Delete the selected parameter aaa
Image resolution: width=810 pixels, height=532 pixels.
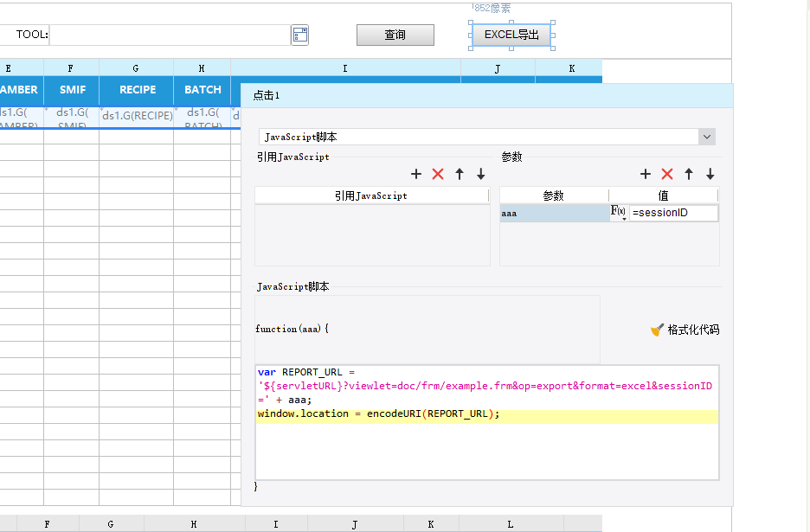667,174
